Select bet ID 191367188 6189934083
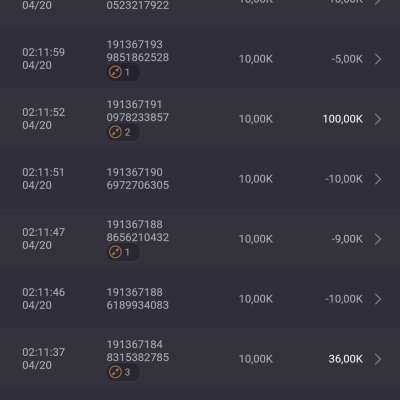The height and width of the screenshot is (400, 400). 138,299
